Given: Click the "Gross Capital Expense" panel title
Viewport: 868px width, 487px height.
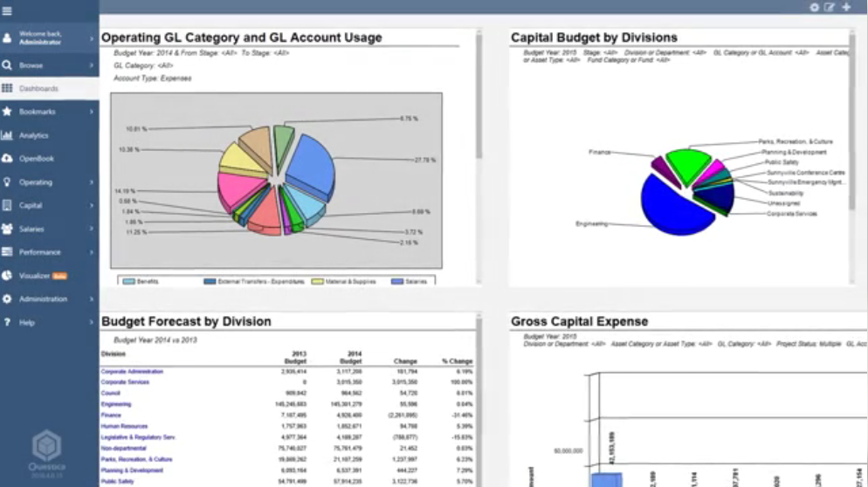Looking at the screenshot, I should 580,321.
